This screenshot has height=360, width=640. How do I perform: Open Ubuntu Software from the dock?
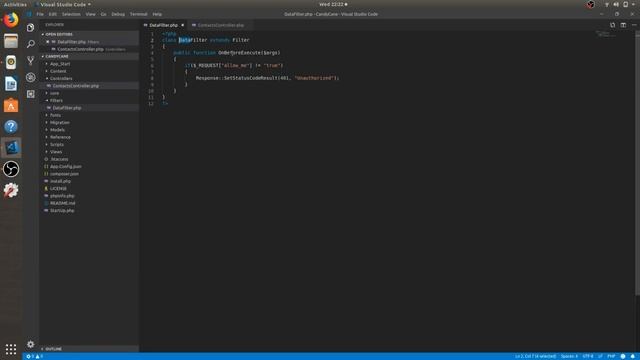[11, 105]
